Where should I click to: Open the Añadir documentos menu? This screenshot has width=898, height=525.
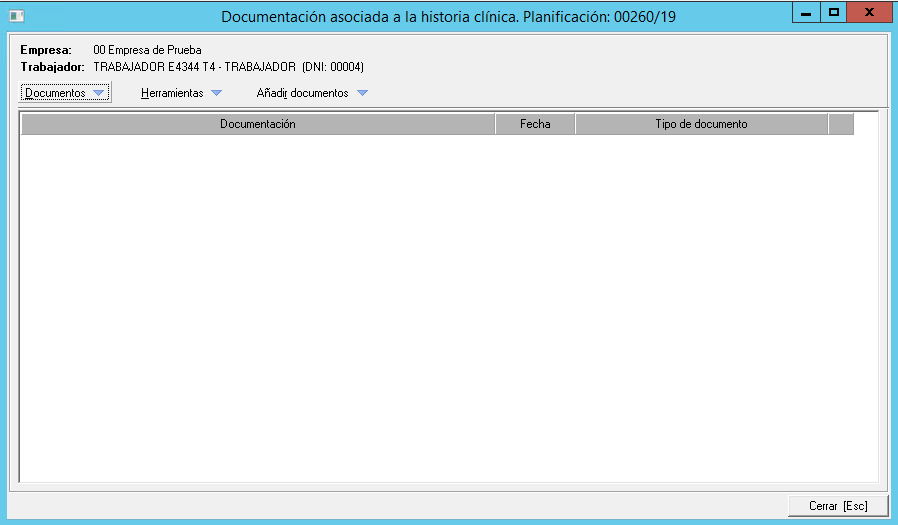pos(302,93)
